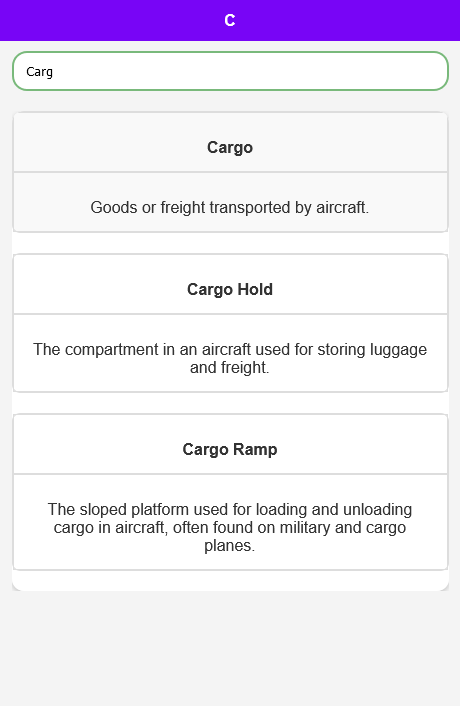Select the "Cargo" term heading
This screenshot has width=460, height=706.
click(230, 147)
